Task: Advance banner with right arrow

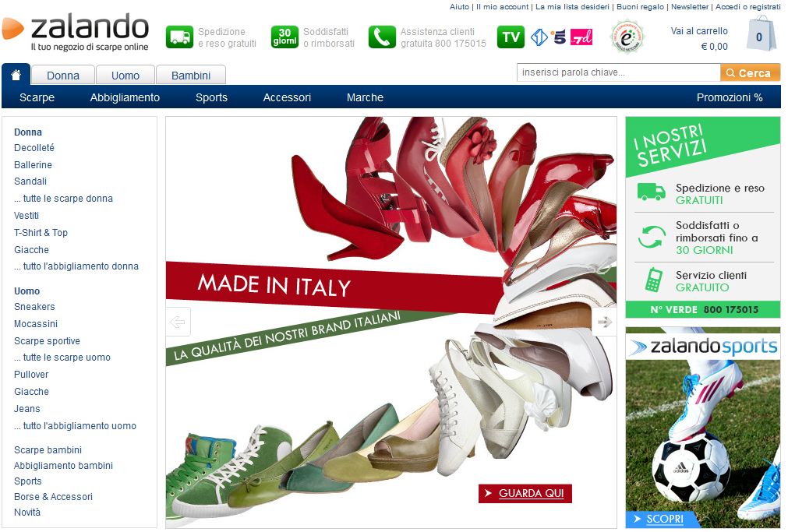Action: pos(605,322)
